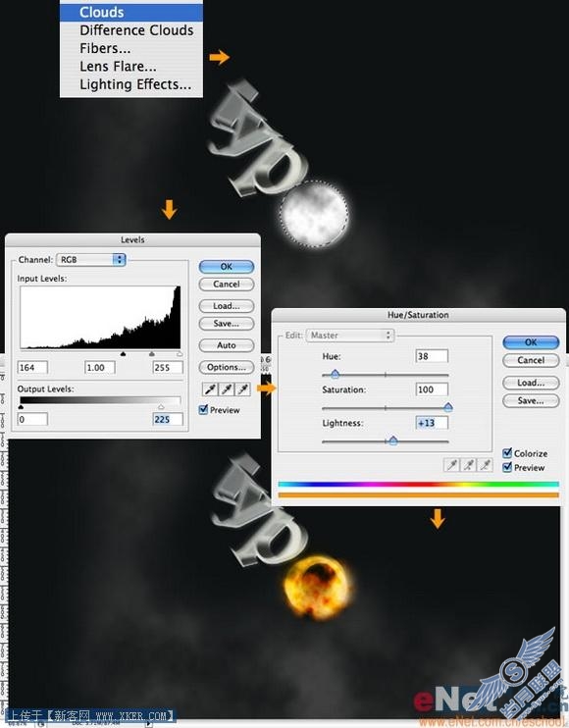Click the Hue/Saturation sample eyedropper icon
The width and height of the screenshot is (569, 728).
pyautogui.click(x=451, y=464)
